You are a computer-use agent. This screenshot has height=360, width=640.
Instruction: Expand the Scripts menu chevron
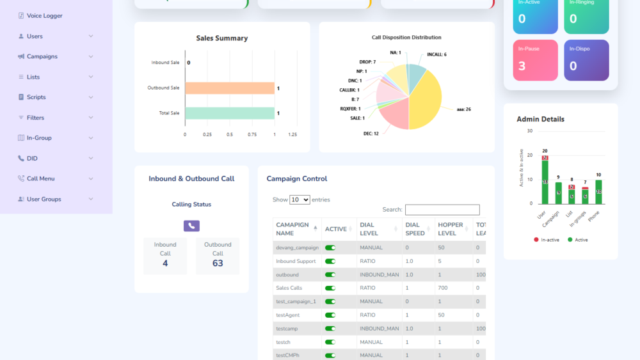pyautogui.click(x=91, y=97)
